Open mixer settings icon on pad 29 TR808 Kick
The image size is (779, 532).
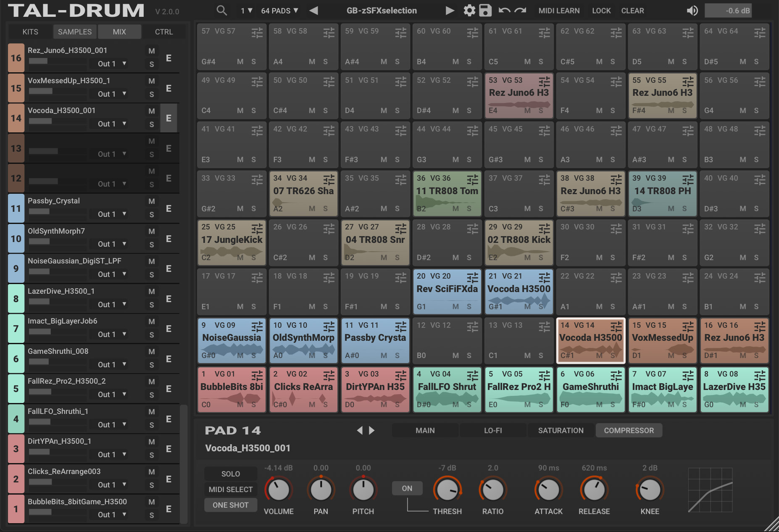(x=544, y=228)
